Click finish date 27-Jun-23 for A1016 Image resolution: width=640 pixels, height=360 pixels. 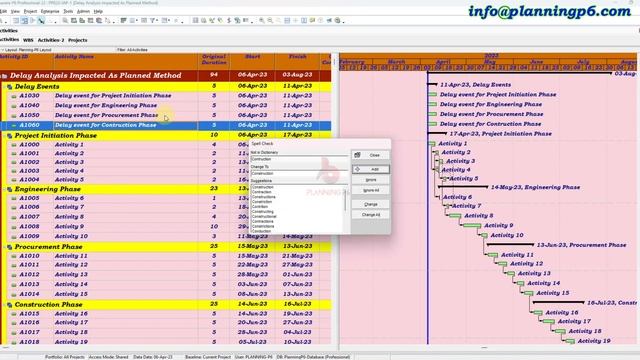(x=298, y=322)
